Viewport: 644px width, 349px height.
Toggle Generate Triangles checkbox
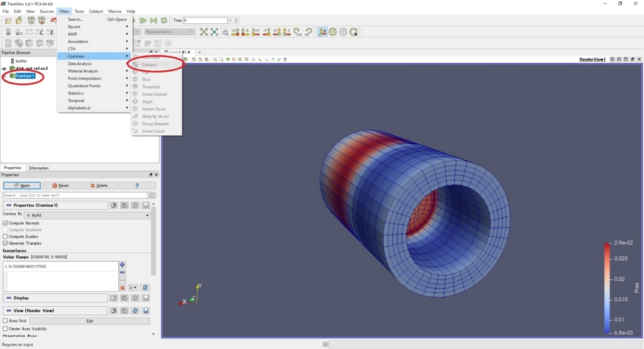(x=5, y=243)
